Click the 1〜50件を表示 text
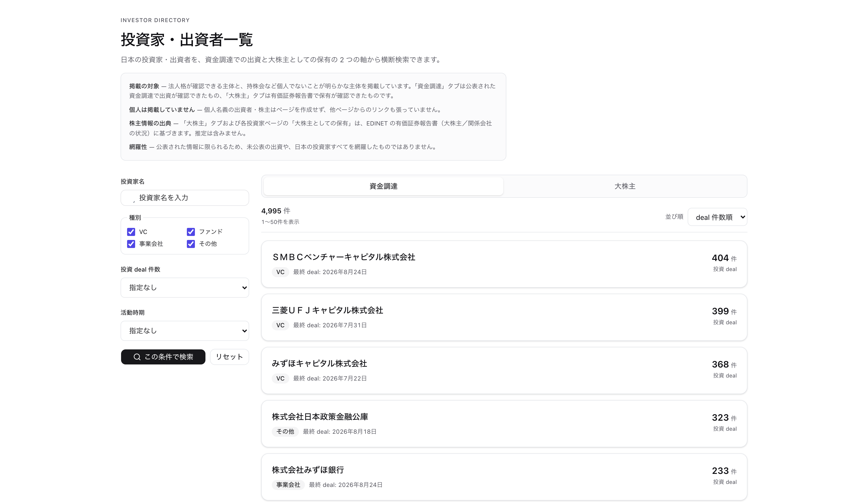Image resolution: width=868 pixels, height=502 pixels. coord(280,222)
